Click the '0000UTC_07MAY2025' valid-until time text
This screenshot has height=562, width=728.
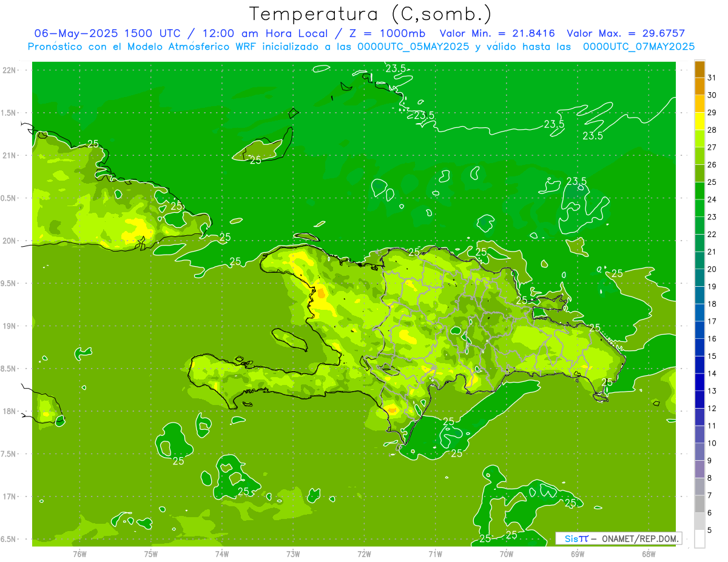point(639,47)
